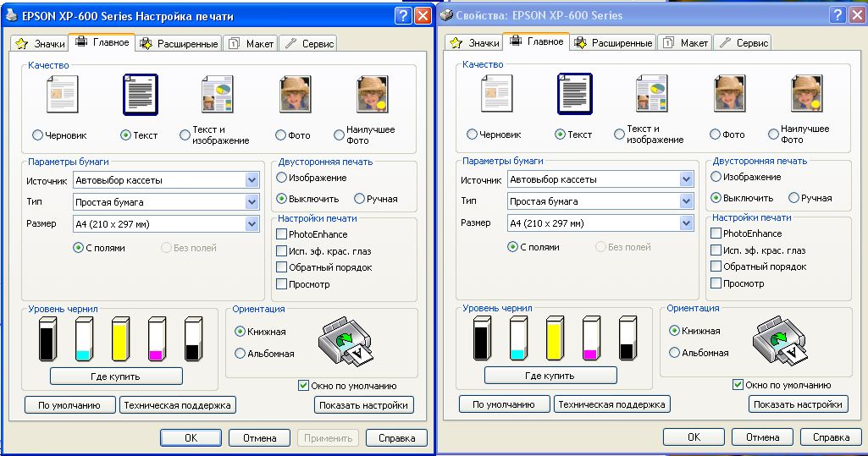Screen dimensions: 868x456
Task: Click the help question-mark button in Свойства title bar
Action: [838, 15]
